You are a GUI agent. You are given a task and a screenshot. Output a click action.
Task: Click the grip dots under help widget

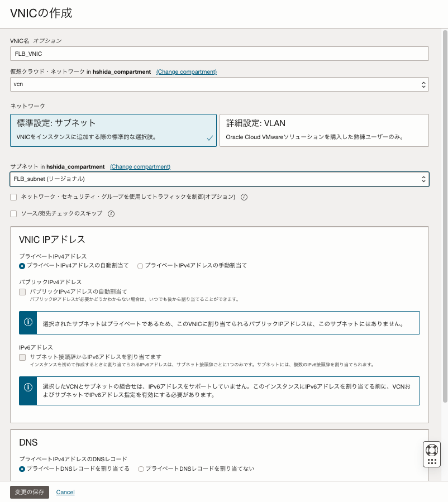pyautogui.click(x=432, y=461)
